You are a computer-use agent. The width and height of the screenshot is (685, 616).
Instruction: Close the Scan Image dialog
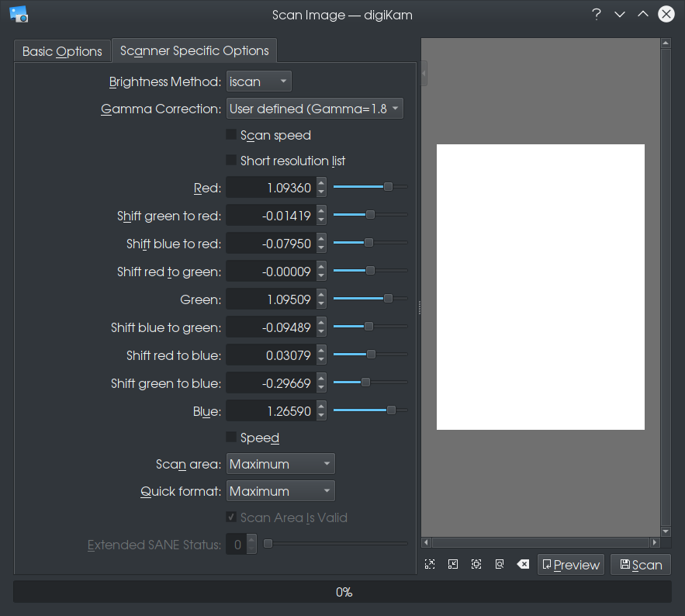[x=666, y=15]
